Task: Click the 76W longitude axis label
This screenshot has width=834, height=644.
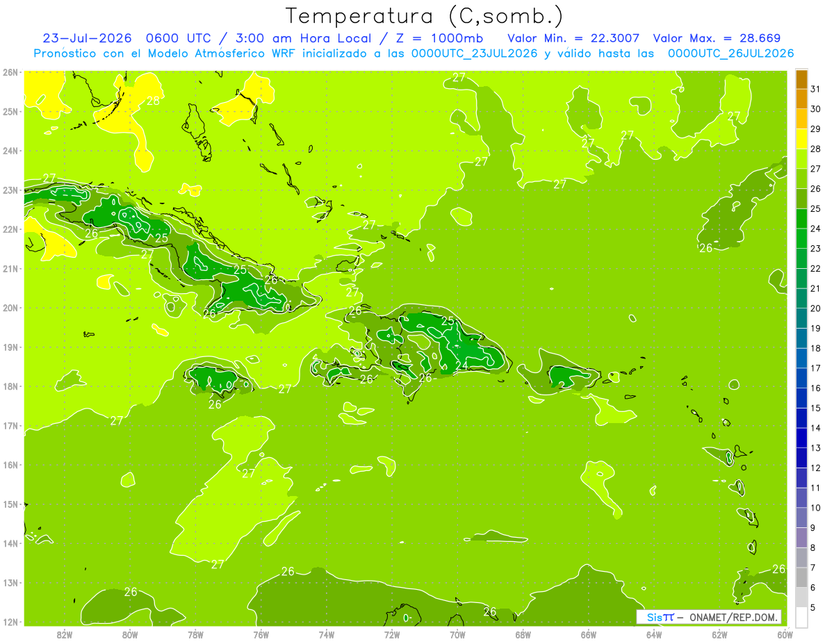Action: (261, 634)
